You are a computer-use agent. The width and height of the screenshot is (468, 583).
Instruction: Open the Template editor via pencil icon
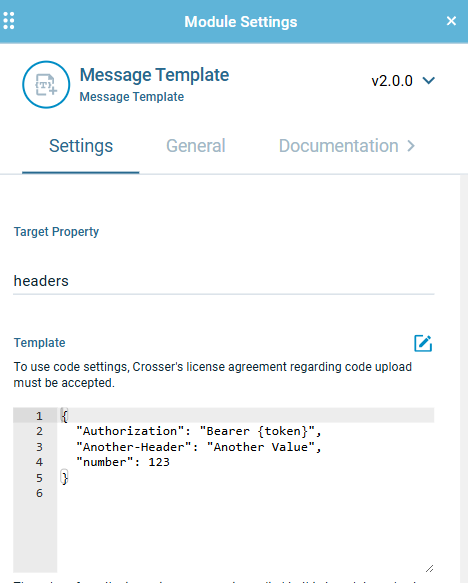click(x=423, y=343)
